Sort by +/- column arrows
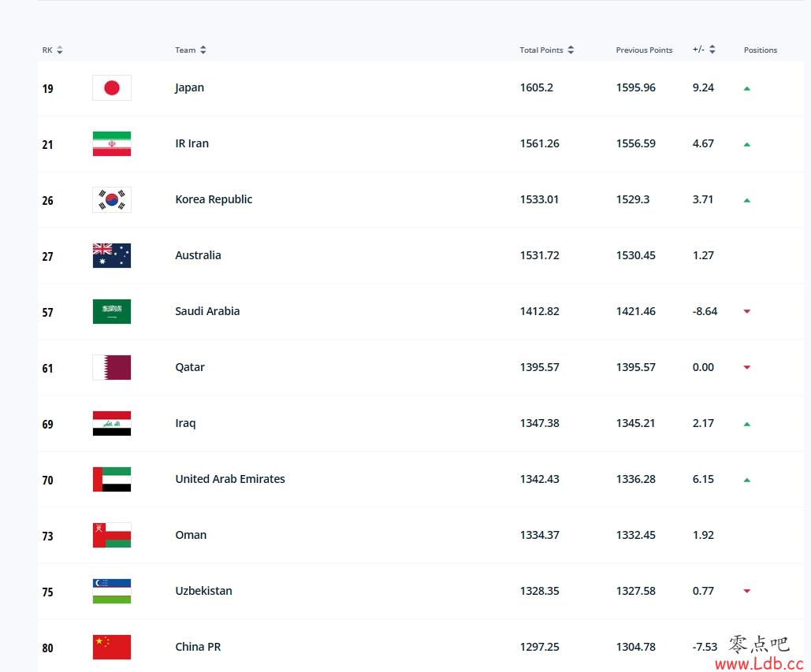This screenshot has width=811, height=672. [x=712, y=49]
